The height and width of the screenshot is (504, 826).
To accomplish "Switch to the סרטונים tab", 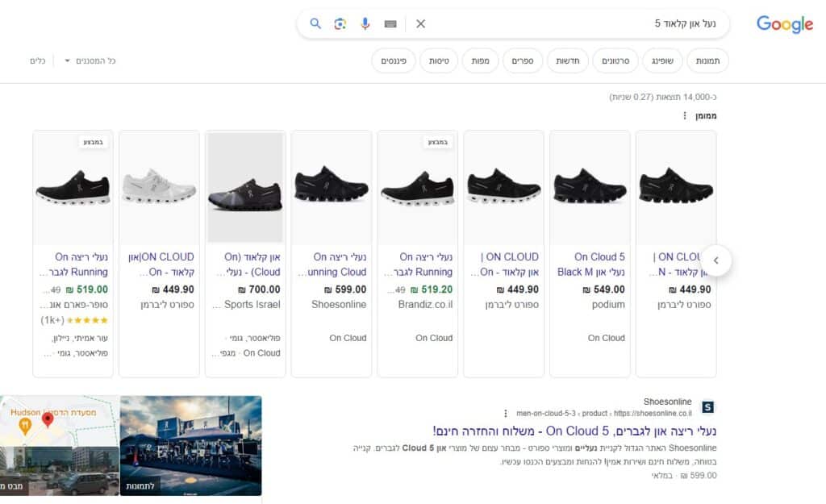I will point(615,60).
